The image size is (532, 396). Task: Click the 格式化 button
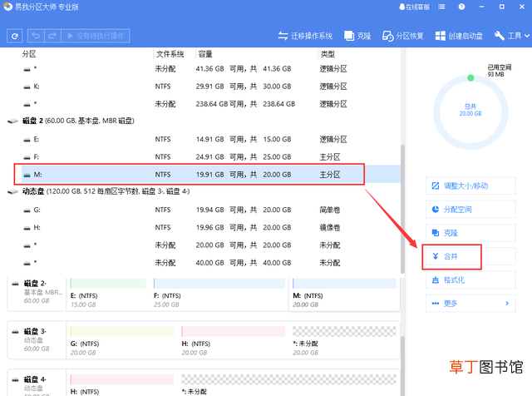click(470, 280)
